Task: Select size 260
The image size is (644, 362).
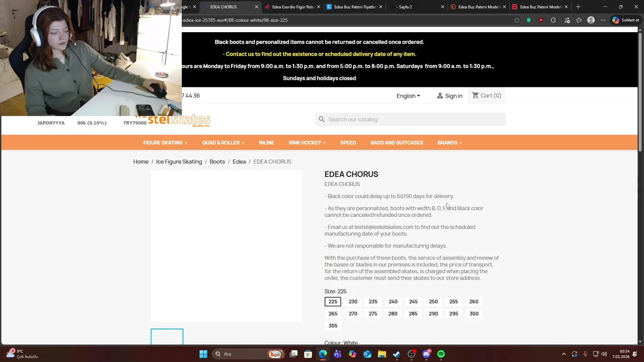Action: pyautogui.click(x=473, y=302)
